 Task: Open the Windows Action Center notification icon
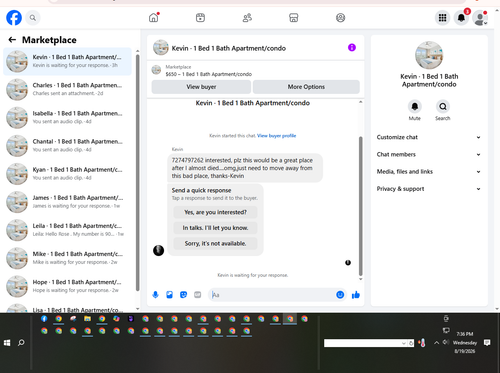(487, 343)
